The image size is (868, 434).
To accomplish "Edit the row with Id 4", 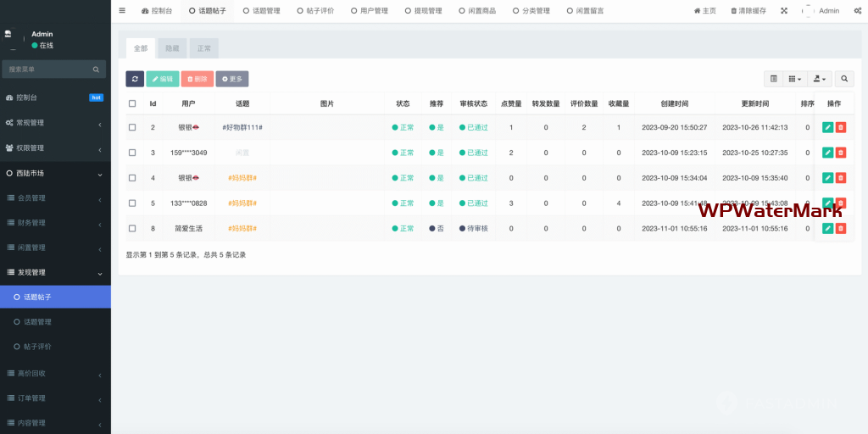I will pyautogui.click(x=827, y=178).
